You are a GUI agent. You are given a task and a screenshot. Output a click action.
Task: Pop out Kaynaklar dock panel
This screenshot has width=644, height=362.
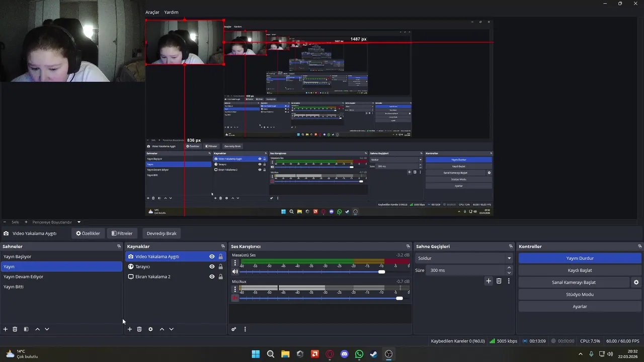pyautogui.click(x=223, y=246)
